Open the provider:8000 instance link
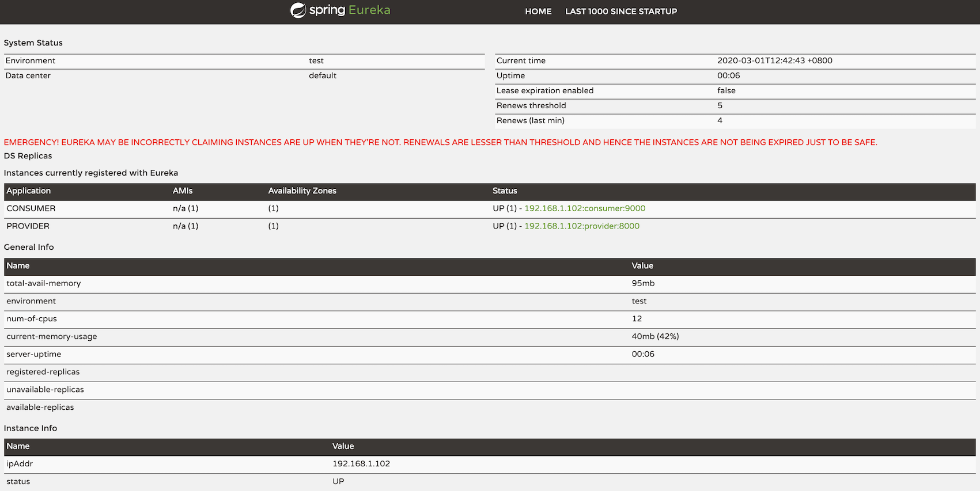The height and width of the screenshot is (491, 980). [x=581, y=226]
